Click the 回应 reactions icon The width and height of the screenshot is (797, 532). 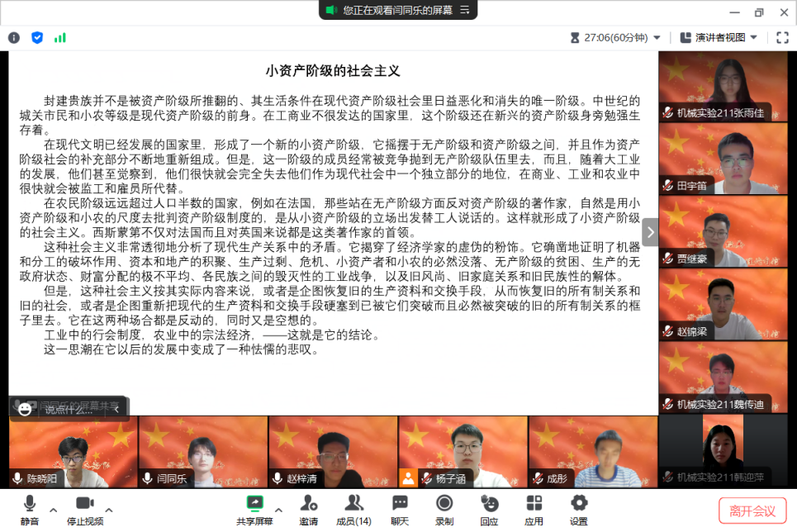click(x=489, y=510)
